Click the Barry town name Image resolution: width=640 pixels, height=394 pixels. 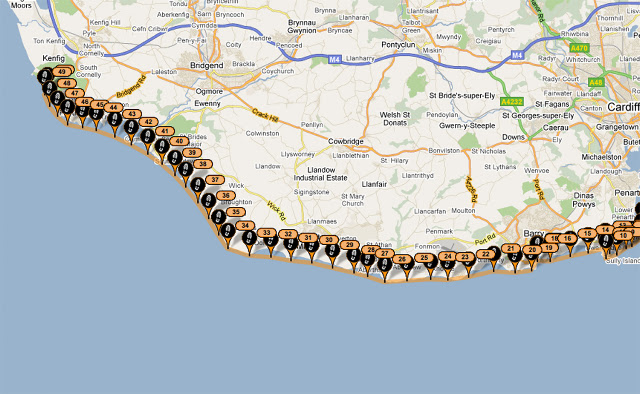(534, 233)
